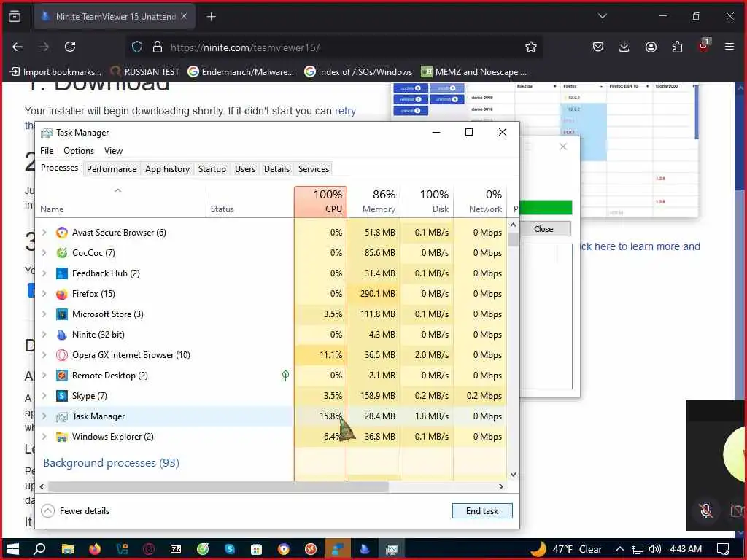Switch to the Users tab

245,169
